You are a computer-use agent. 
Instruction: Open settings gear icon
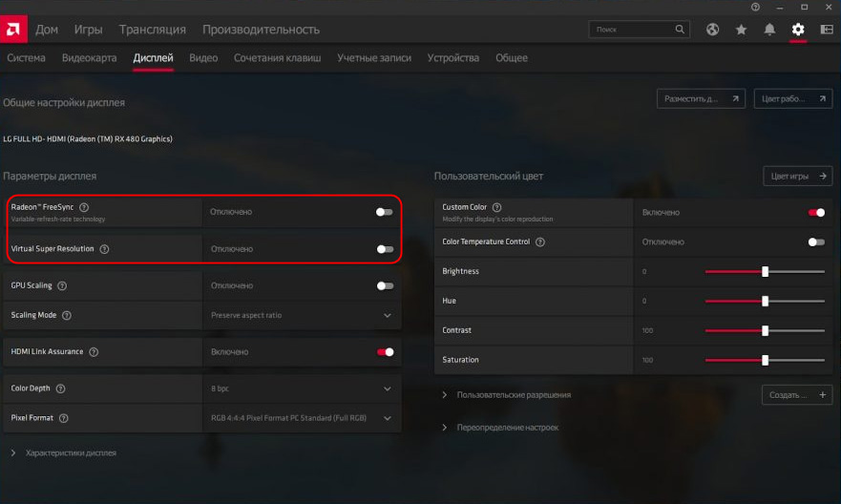point(798,30)
